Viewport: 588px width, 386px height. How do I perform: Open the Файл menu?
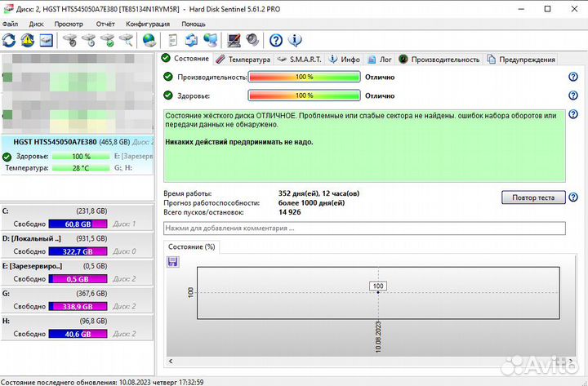tap(10, 24)
